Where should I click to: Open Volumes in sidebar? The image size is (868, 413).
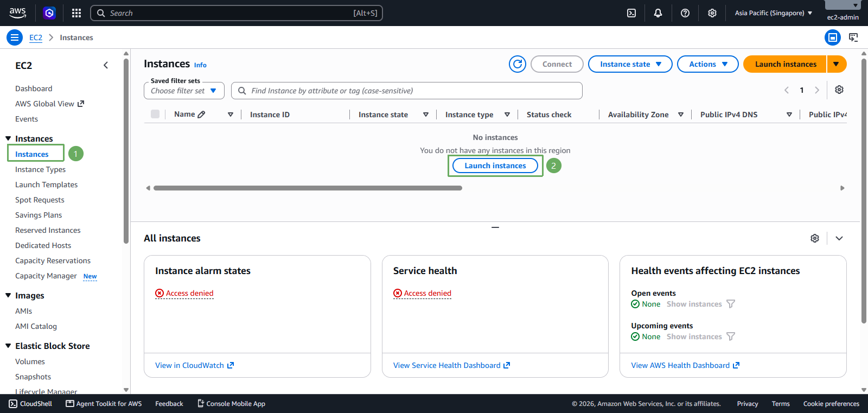[x=30, y=361]
